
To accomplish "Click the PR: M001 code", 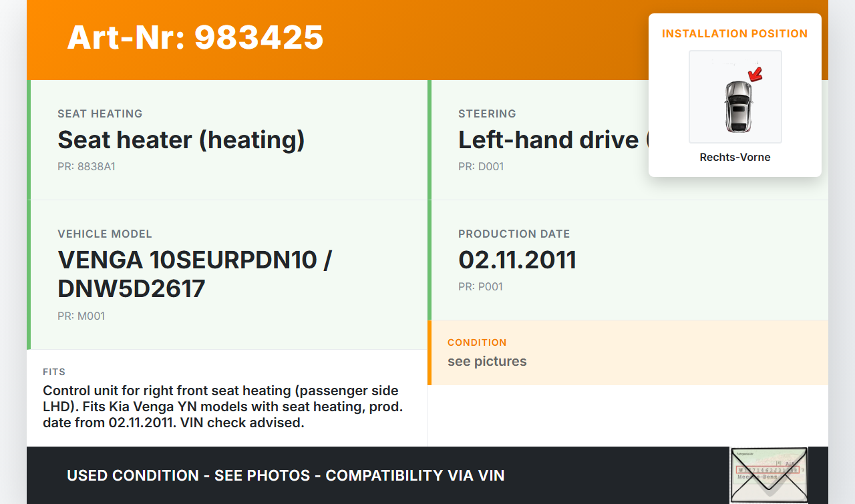I will pyautogui.click(x=81, y=316).
